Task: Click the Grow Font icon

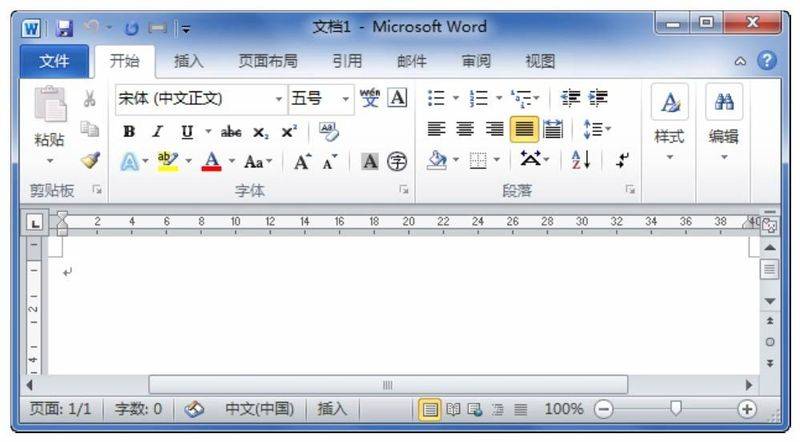Action: 302,162
